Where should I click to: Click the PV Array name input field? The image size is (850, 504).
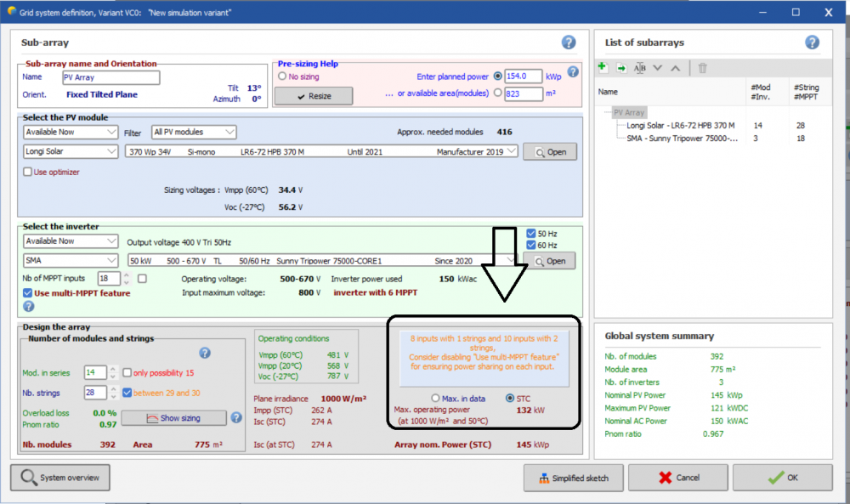110,77
